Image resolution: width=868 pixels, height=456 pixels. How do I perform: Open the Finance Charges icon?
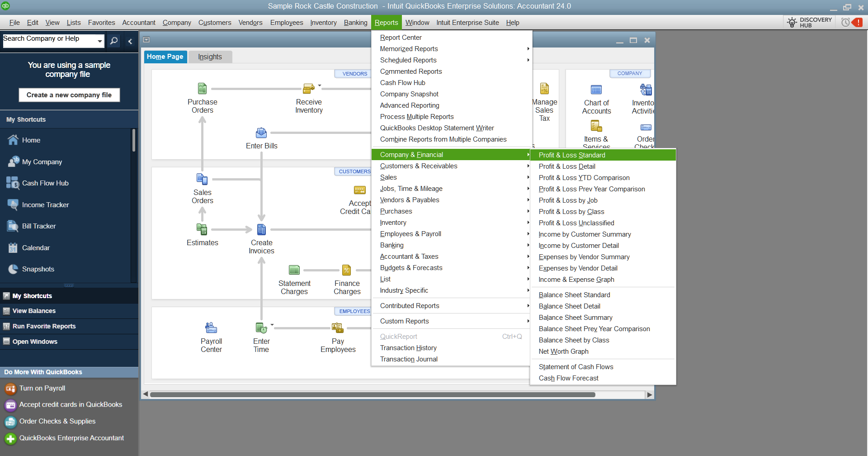click(x=347, y=270)
